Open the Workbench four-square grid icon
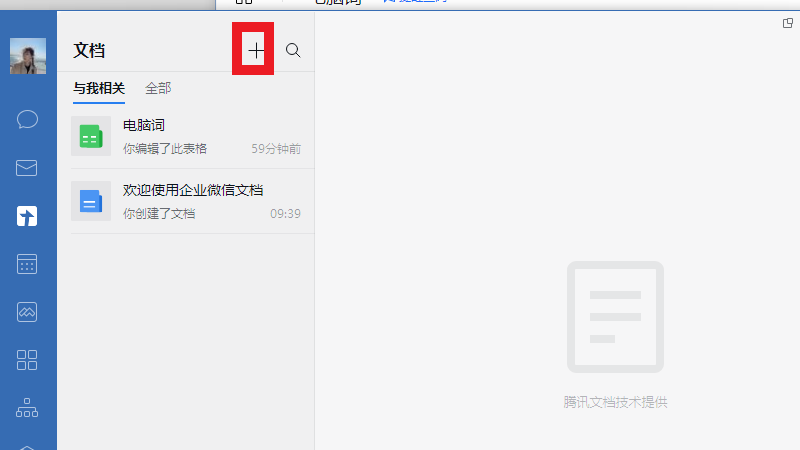This screenshot has width=800, height=450. pyautogui.click(x=28, y=360)
